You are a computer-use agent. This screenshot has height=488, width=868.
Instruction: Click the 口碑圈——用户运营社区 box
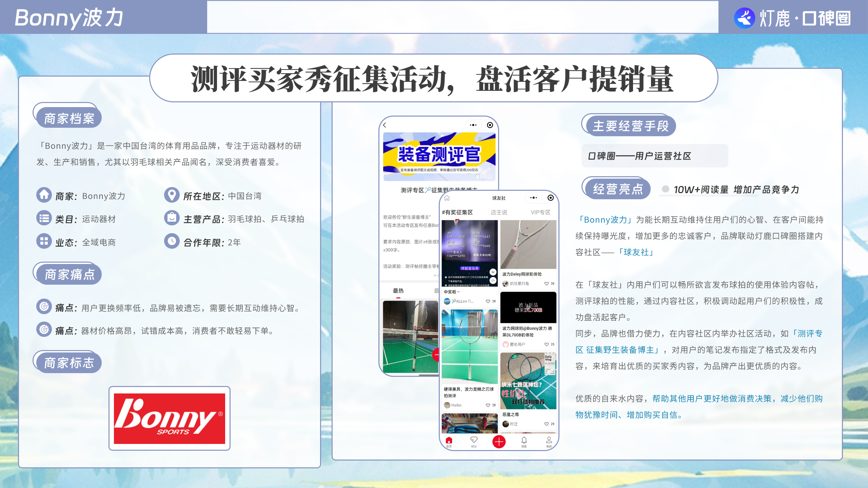click(x=655, y=156)
